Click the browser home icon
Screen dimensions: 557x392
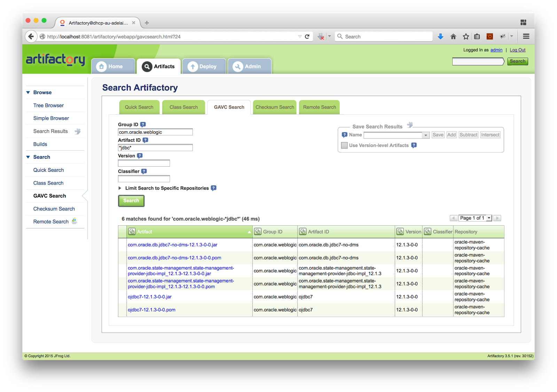(453, 37)
